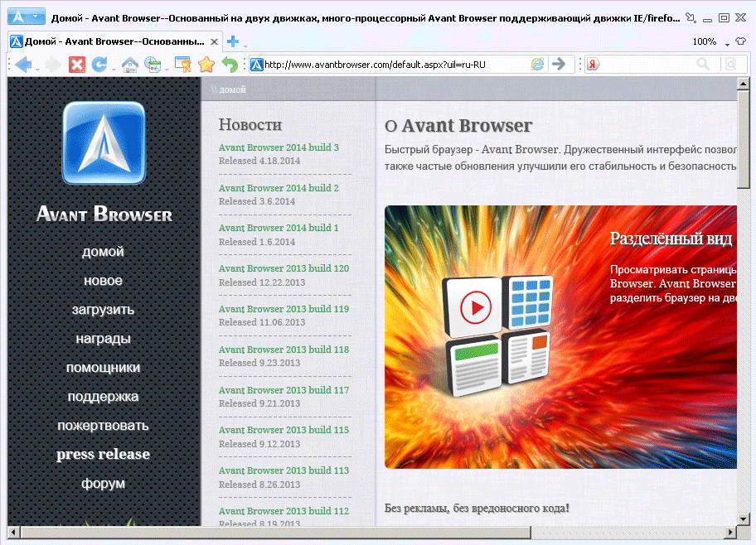This screenshot has height=545, width=756.
Task: Open the Back button history dropdown
Action: click(x=36, y=70)
